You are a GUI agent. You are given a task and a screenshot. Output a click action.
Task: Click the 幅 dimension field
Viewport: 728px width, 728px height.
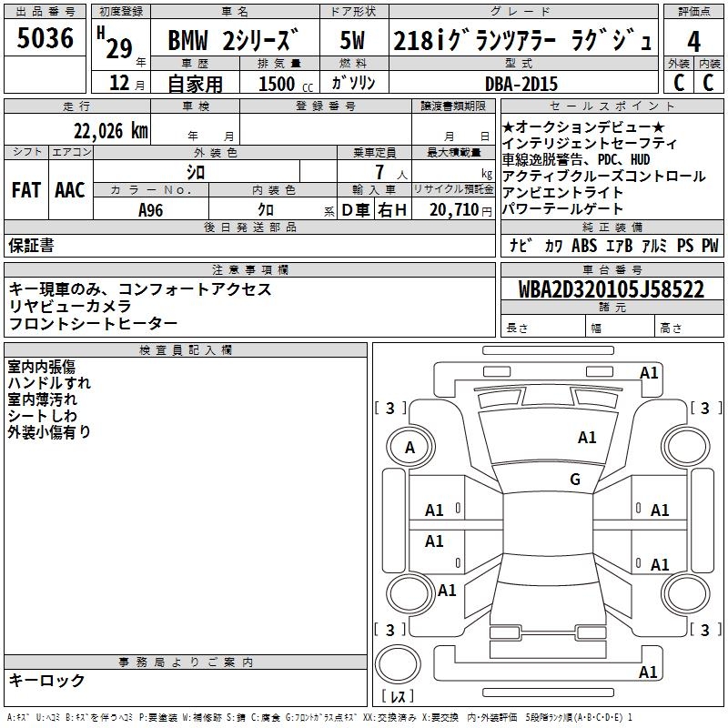pos(621,328)
